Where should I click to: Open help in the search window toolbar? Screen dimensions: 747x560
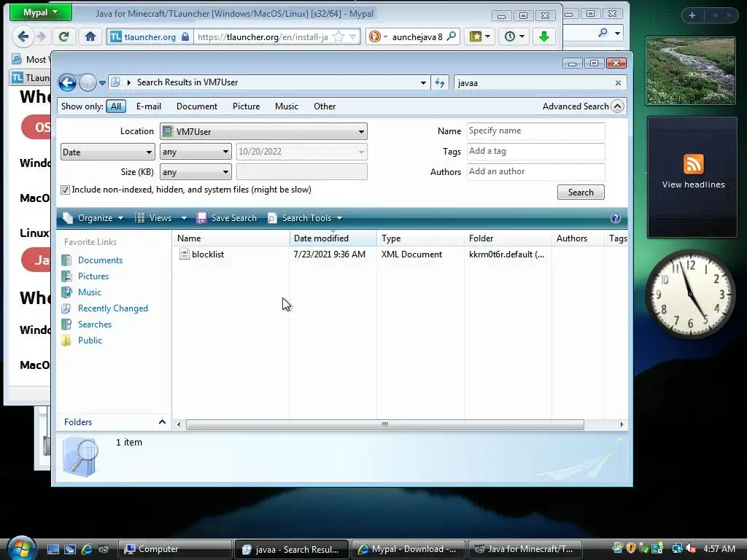[x=616, y=218]
